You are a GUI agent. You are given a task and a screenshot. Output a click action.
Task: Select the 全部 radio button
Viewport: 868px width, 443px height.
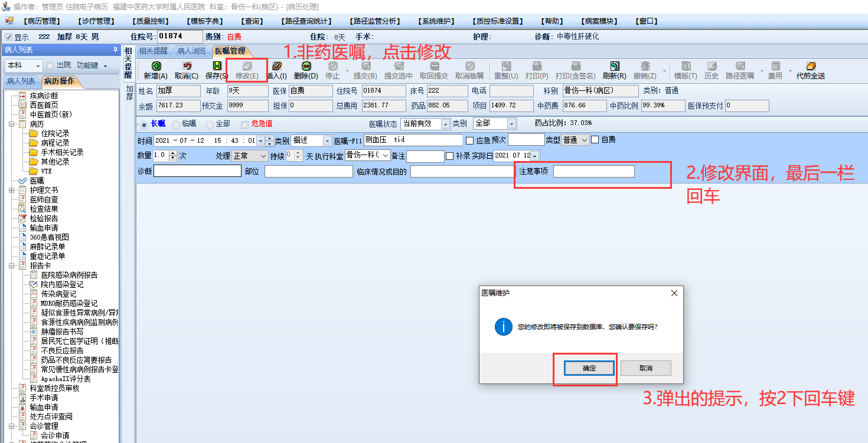[210, 124]
